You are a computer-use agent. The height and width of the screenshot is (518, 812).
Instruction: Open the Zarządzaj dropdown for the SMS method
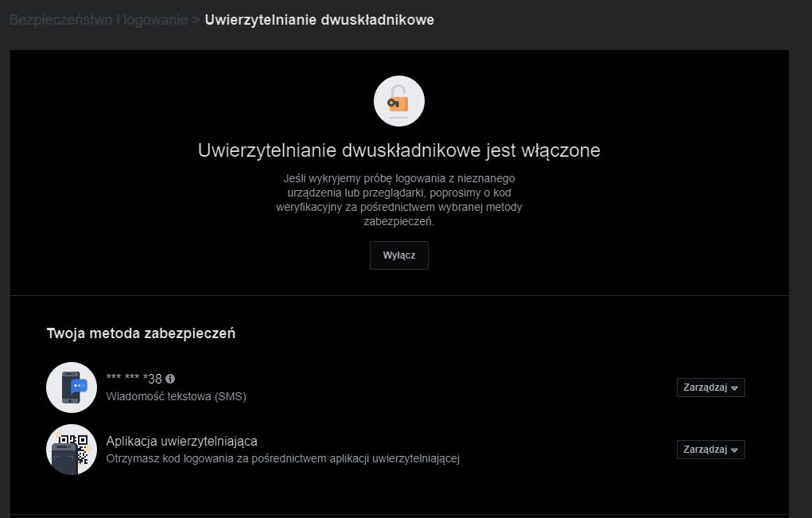(710, 388)
